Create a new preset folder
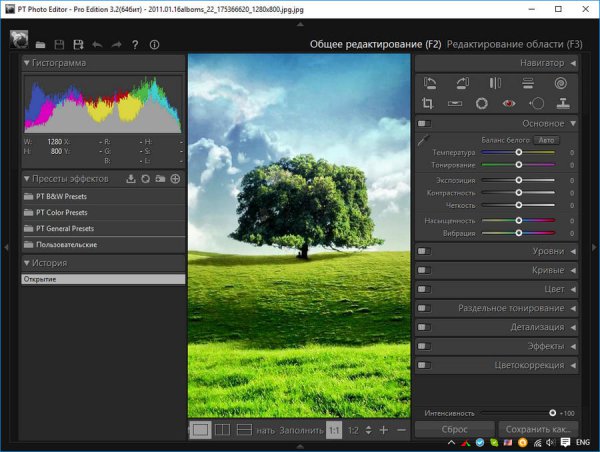 (x=160, y=179)
